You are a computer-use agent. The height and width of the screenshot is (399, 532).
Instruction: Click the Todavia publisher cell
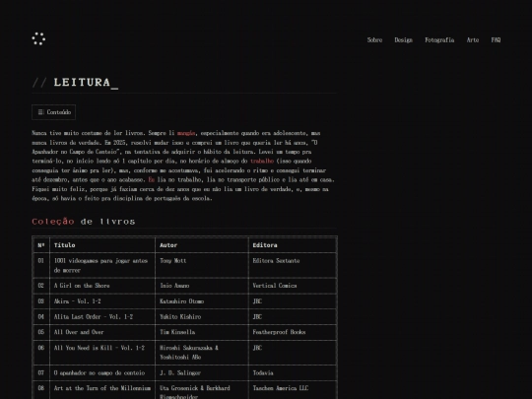tap(293, 372)
